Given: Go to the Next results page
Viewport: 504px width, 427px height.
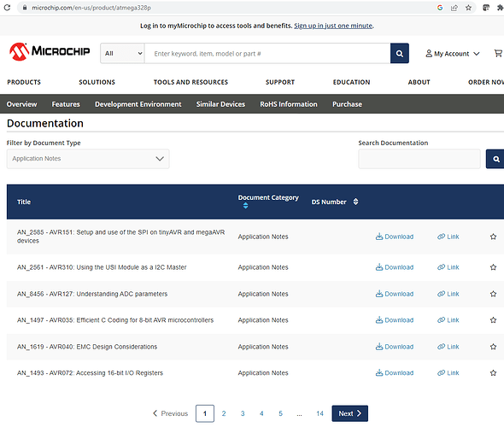Looking at the screenshot, I should click(x=349, y=413).
